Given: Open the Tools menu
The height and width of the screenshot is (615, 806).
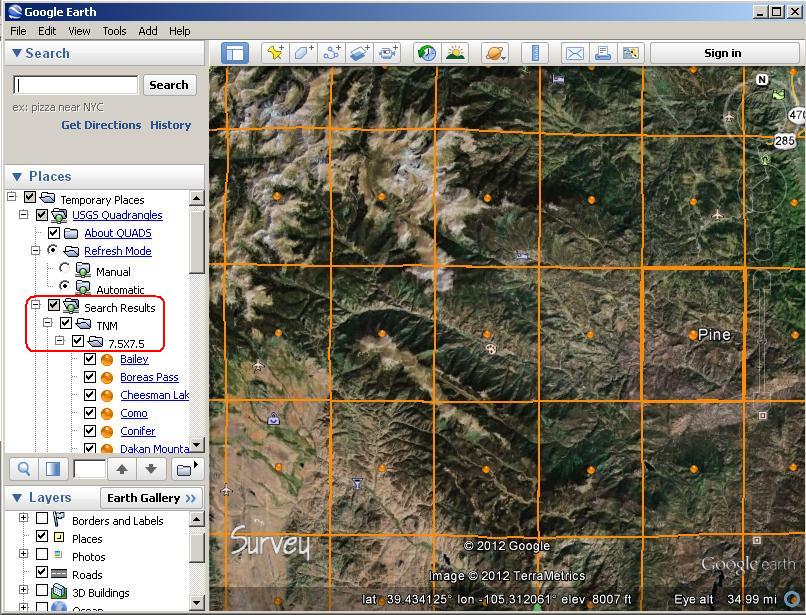Looking at the screenshot, I should coord(113,30).
